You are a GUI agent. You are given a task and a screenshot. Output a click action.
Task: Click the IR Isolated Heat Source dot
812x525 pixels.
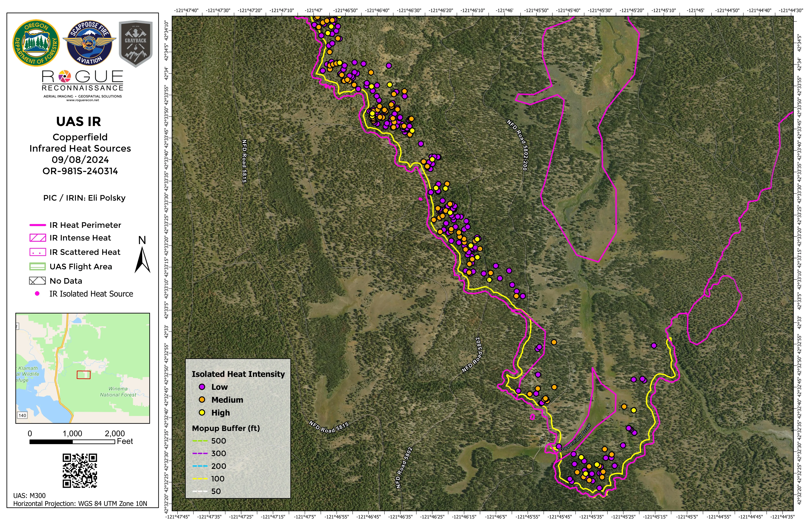point(37,294)
